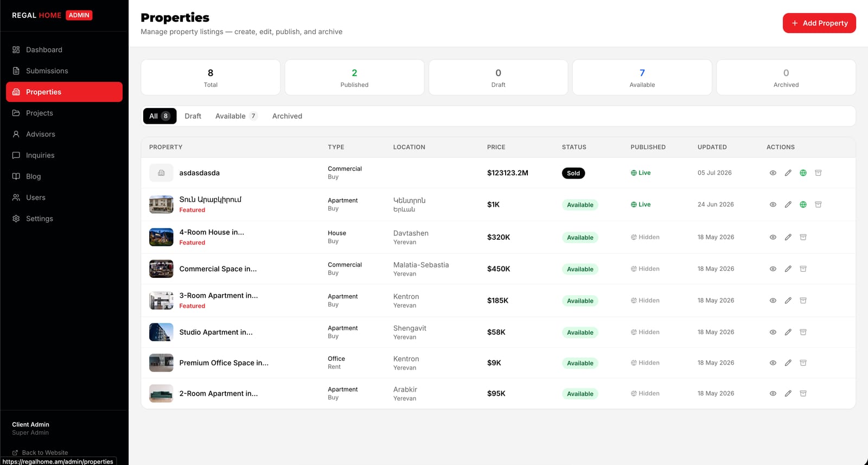Archive the 2-Room Apartment listing

[803, 394]
